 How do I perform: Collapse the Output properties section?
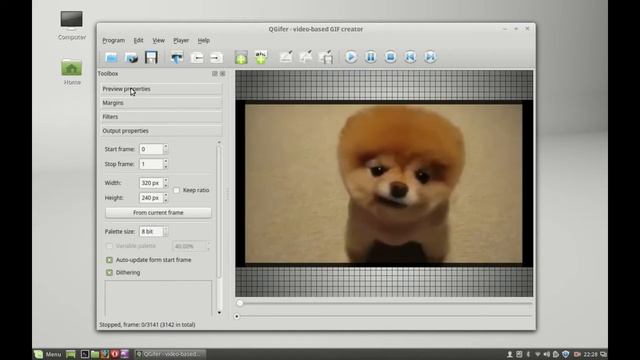pyautogui.click(x=161, y=131)
